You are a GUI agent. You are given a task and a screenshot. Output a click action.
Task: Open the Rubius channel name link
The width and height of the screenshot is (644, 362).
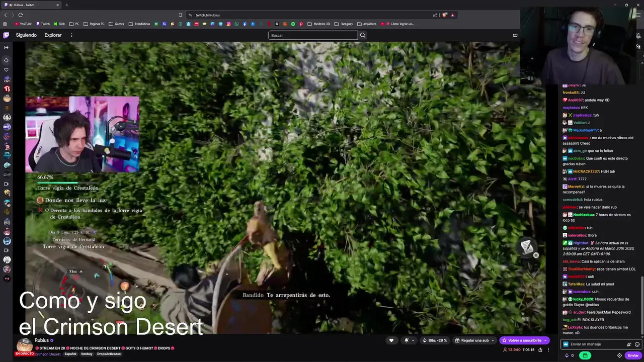coord(42,340)
